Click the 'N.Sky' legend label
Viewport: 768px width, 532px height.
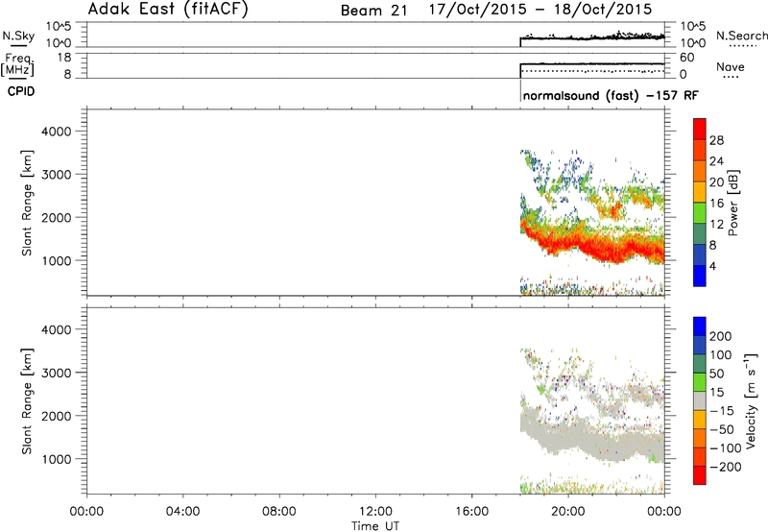point(18,36)
